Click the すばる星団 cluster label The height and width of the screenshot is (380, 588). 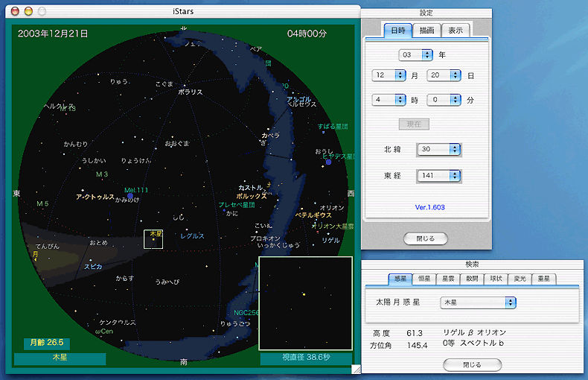[333, 127]
